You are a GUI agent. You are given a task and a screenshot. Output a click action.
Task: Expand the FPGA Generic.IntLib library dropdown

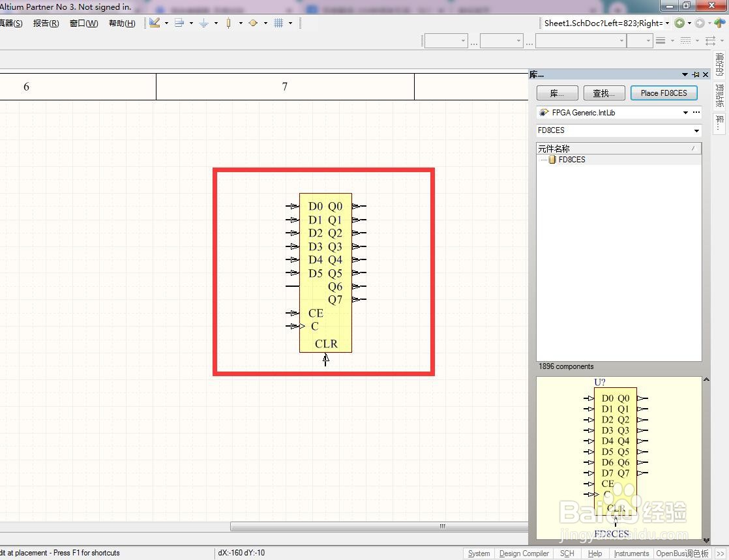tap(685, 113)
